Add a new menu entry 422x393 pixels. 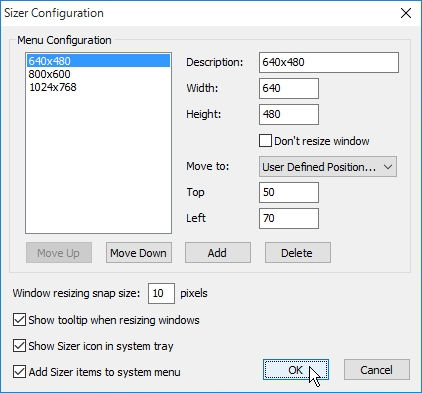tap(218, 253)
